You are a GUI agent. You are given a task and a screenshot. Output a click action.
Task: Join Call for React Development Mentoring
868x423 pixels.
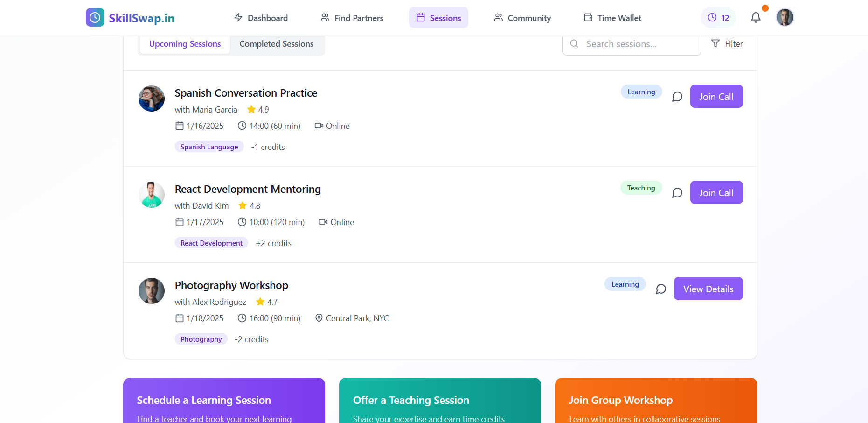point(716,192)
